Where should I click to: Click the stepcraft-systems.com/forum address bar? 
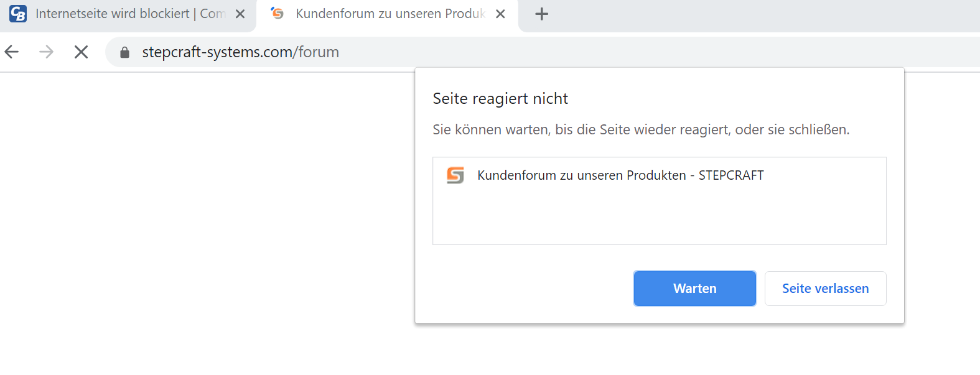point(436,52)
